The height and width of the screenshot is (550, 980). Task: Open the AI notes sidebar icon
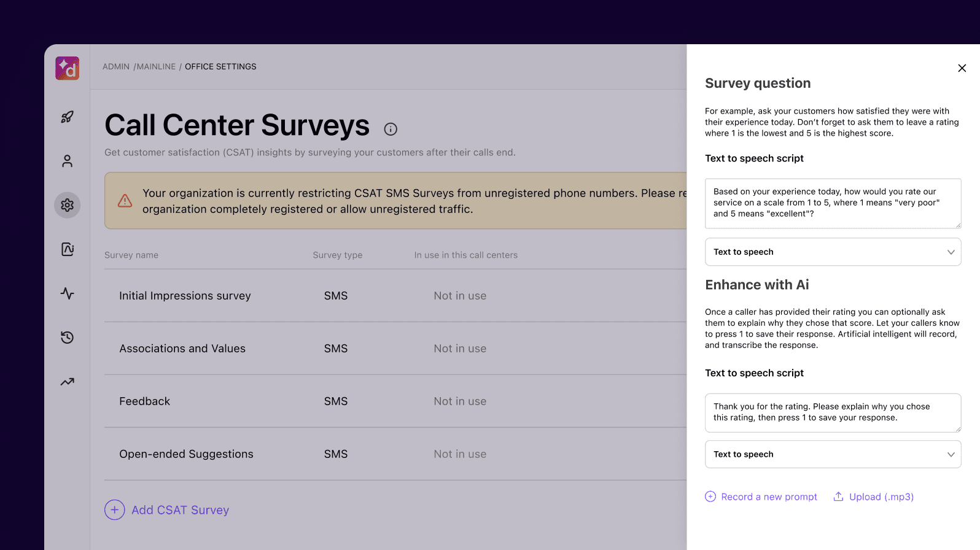tap(68, 249)
